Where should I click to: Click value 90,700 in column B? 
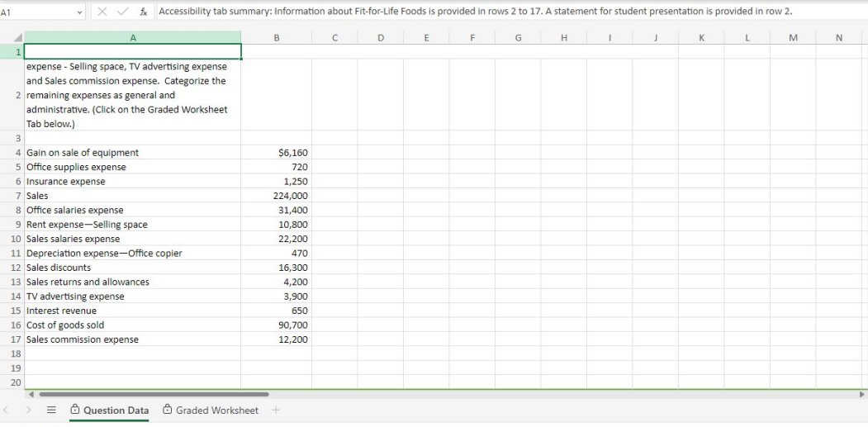(276, 325)
